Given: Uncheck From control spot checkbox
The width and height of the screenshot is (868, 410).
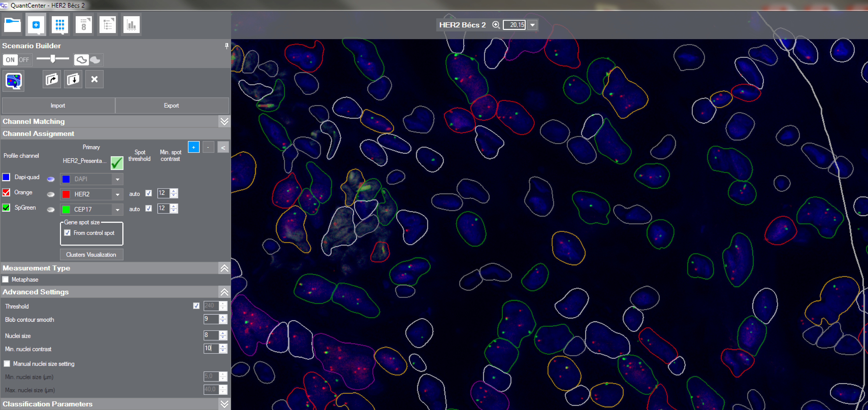Looking at the screenshot, I should click(67, 233).
